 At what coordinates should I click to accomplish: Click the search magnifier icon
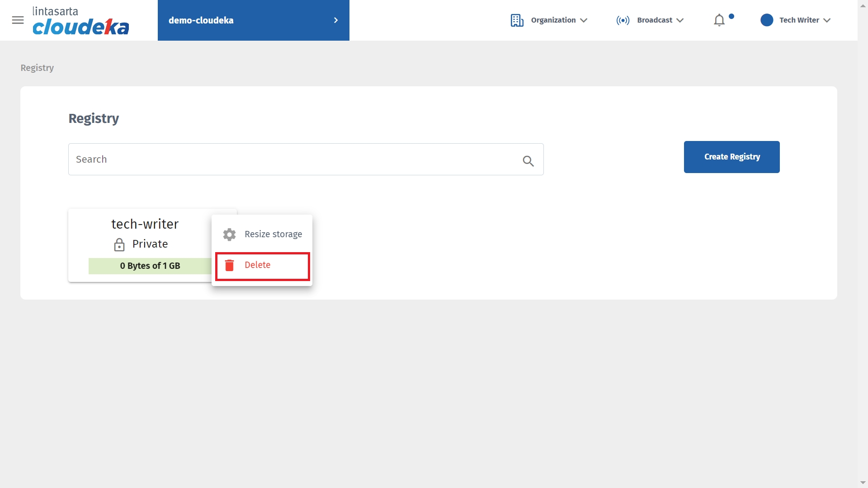(528, 161)
